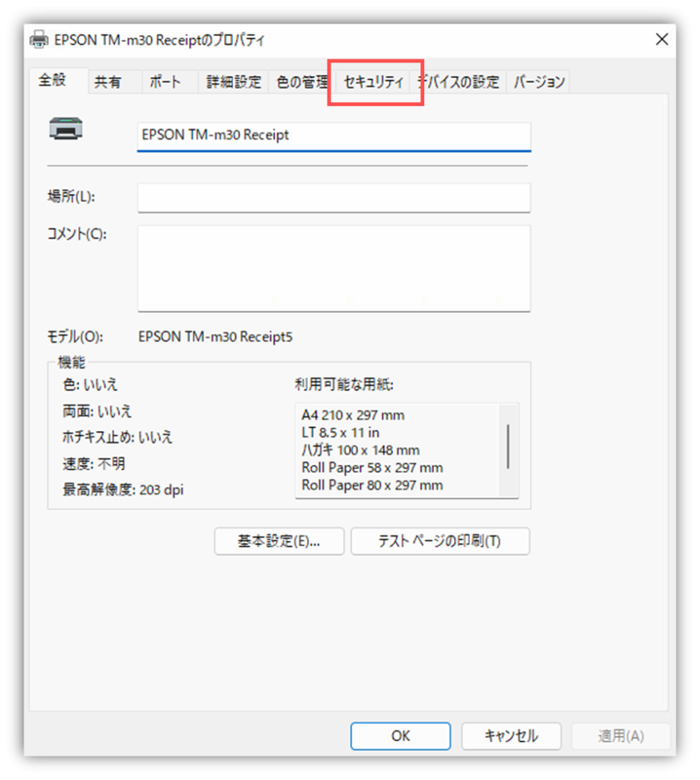This screenshot has width=700, height=780.
Task: Click the printer name field containing EPSON TM-m30 Receipt
Action: [334, 136]
